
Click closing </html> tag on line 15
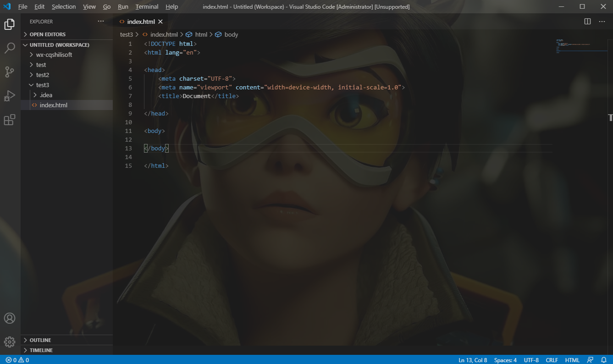coord(156,166)
